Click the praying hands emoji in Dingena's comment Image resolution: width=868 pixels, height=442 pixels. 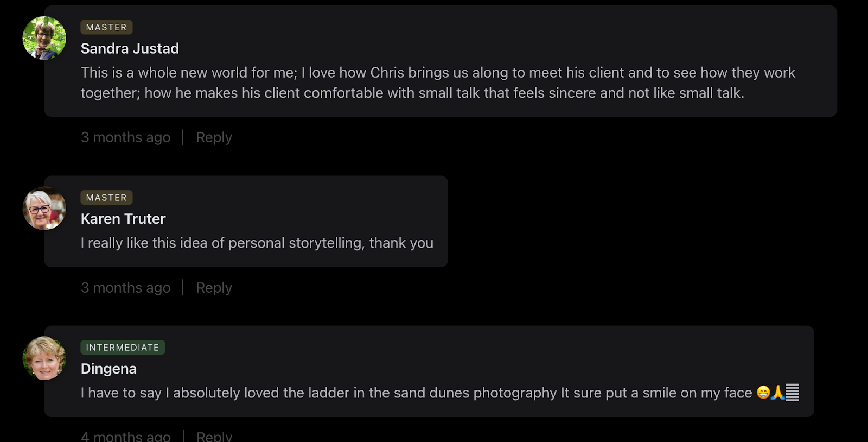point(777,392)
